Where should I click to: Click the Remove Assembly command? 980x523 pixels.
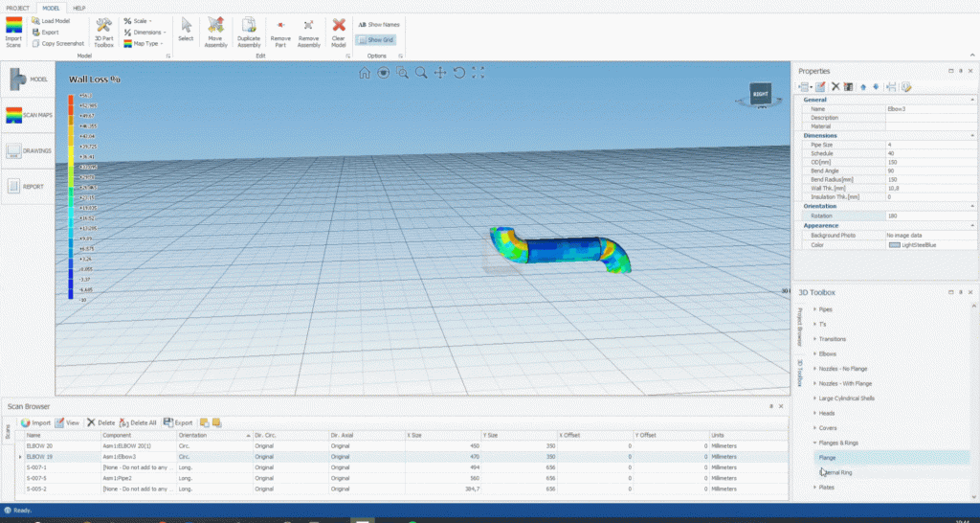pos(309,33)
